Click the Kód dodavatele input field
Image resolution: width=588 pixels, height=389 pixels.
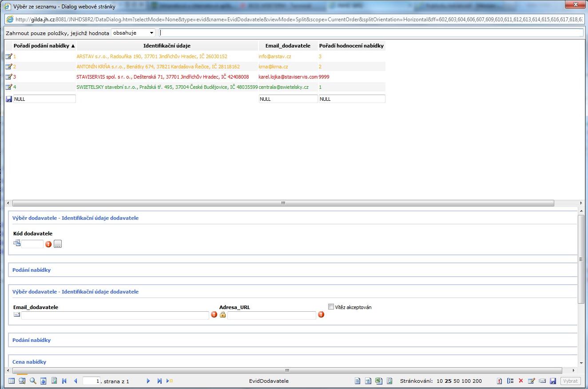coord(32,244)
